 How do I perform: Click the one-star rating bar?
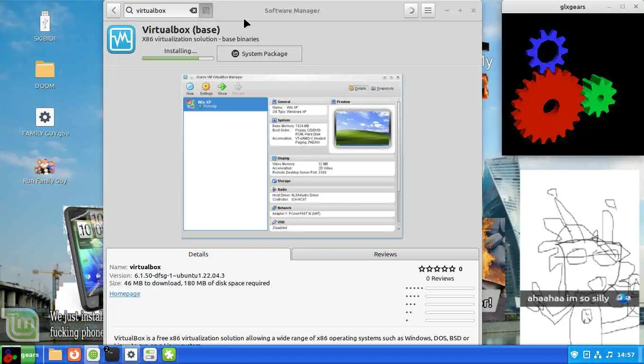tap(449, 321)
